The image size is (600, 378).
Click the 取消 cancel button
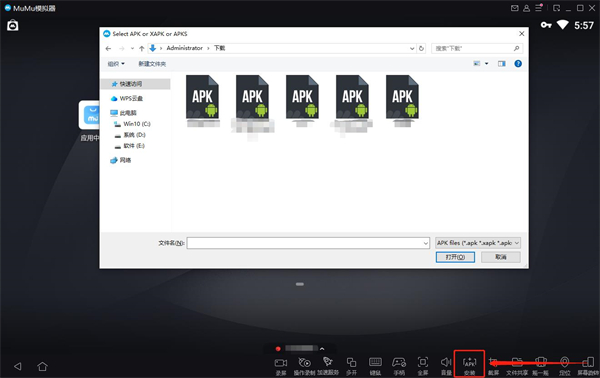[x=501, y=257]
